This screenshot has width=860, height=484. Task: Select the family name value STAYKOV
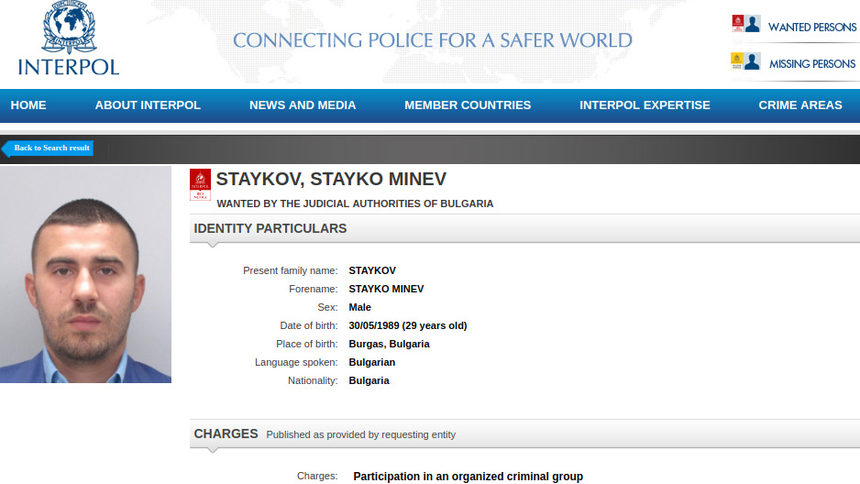coord(372,271)
